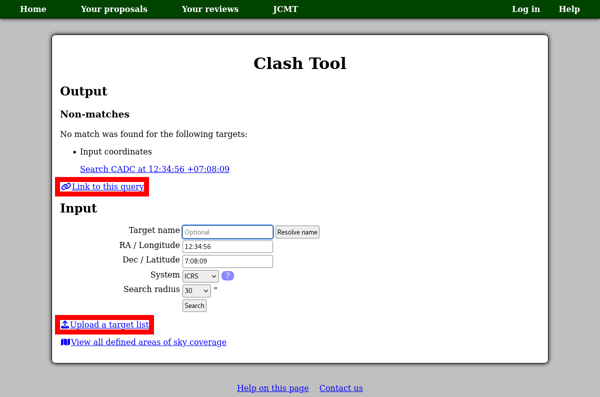
Task: Open the Search CADC at 12:34:56 +07:08:09 link
Action: pos(155,169)
